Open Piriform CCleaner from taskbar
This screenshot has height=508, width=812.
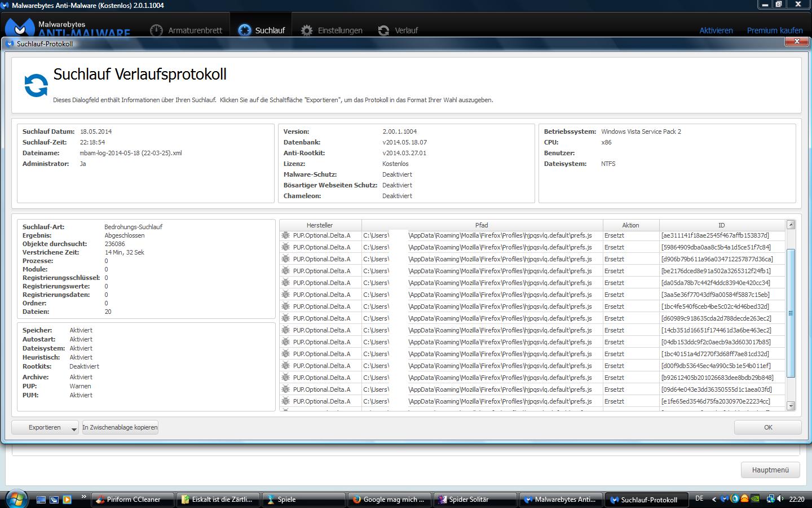click(134, 500)
